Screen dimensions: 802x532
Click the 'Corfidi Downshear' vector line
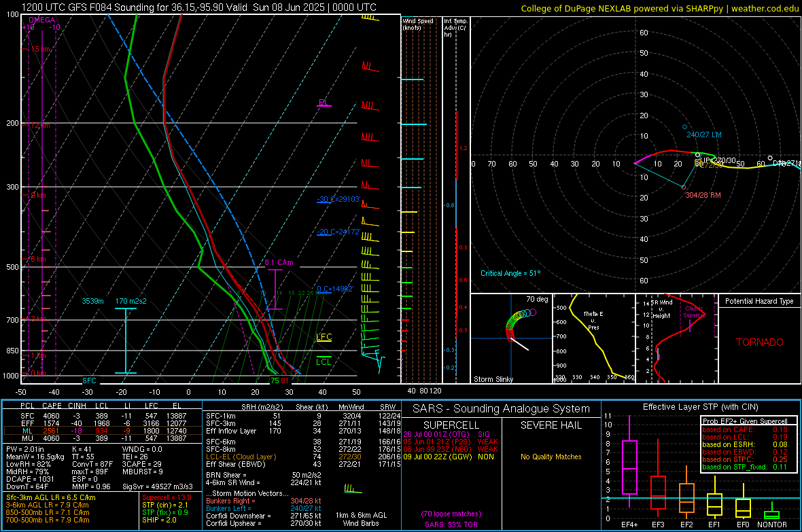point(264,516)
